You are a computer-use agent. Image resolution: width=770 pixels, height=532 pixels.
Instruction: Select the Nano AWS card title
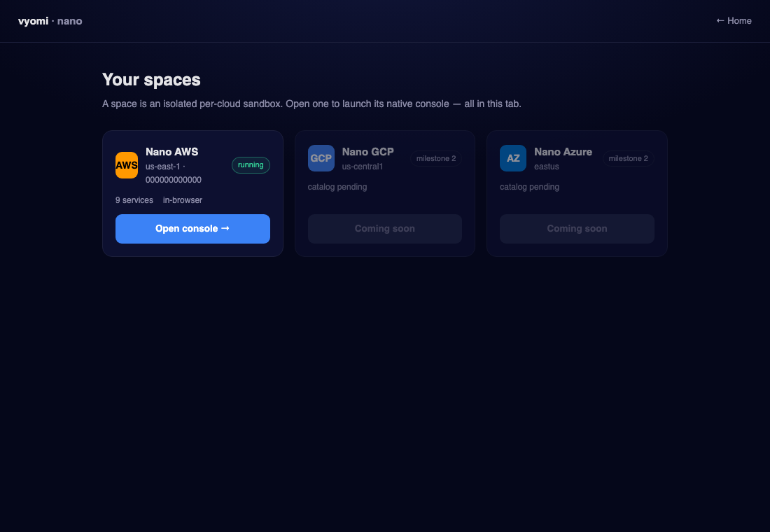pos(172,152)
